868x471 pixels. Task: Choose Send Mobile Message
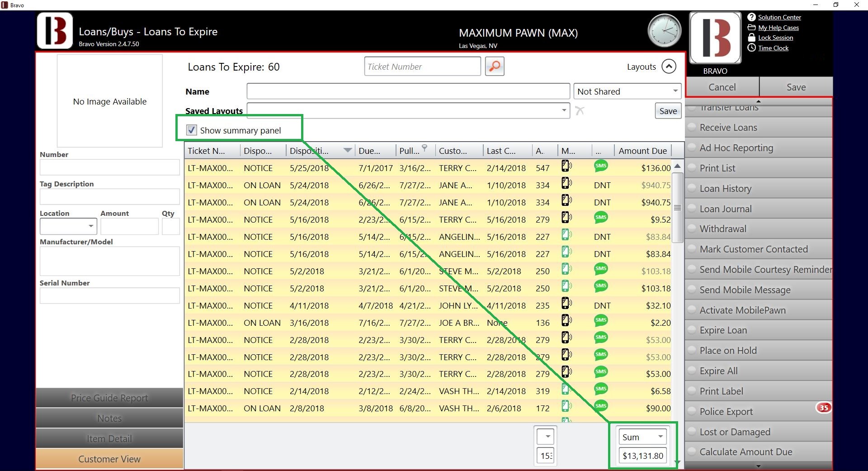(759, 290)
